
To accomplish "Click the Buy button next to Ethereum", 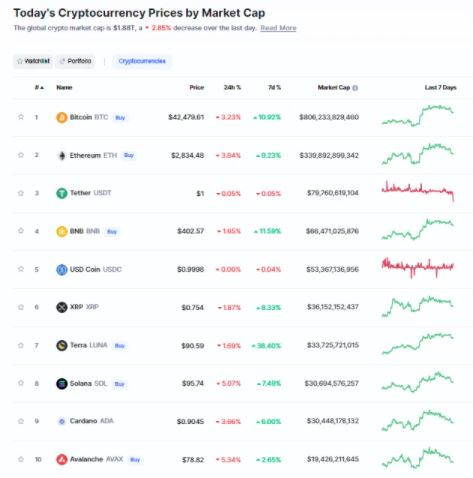I will click(x=129, y=155).
